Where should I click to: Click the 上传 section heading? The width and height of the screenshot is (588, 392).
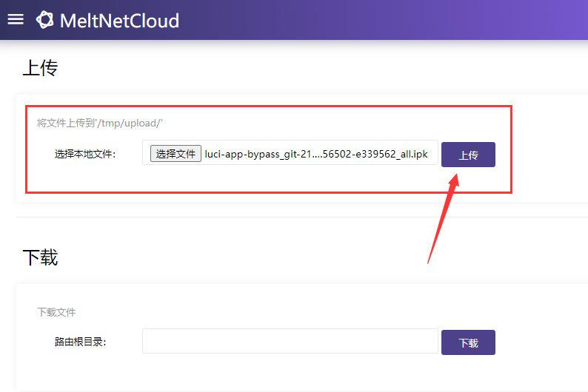point(40,68)
